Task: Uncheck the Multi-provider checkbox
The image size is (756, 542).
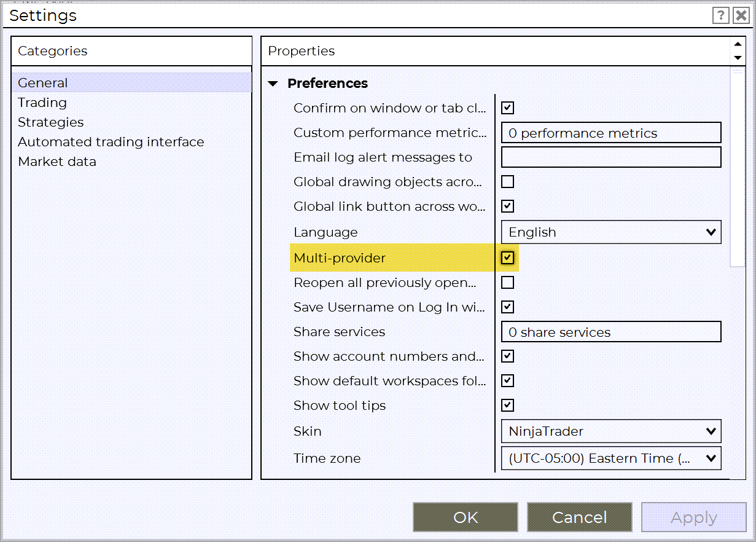Action: pyautogui.click(x=507, y=258)
